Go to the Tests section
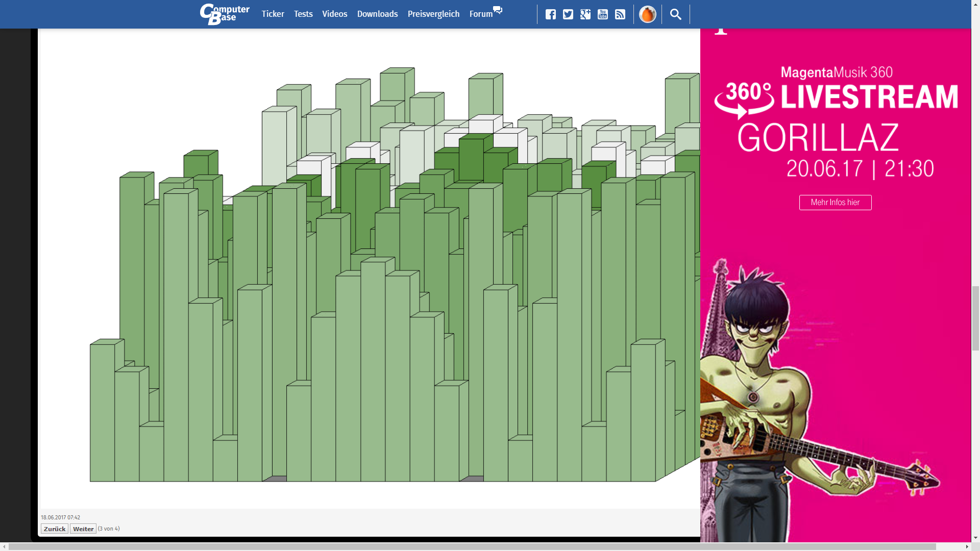 pos(303,14)
